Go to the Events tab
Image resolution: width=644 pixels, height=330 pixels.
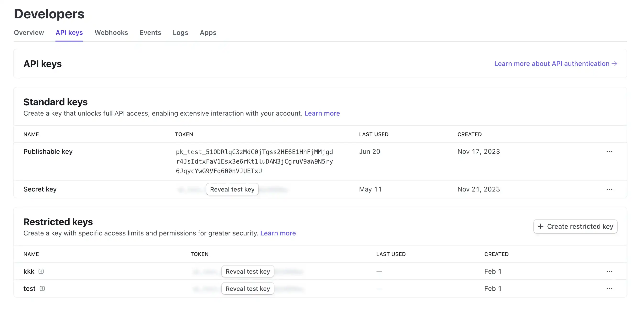pyautogui.click(x=150, y=33)
